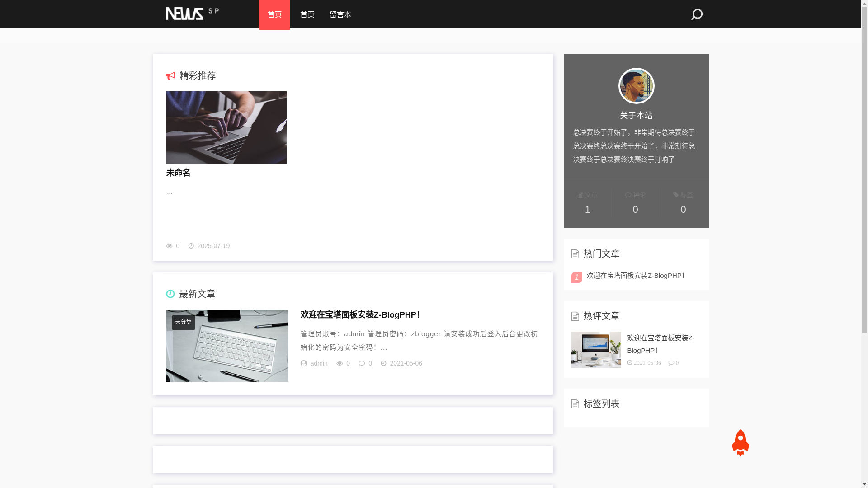Open article 欢迎在宝塔面板安装Z-BlogPHP! in latest list
Image resolution: width=868 pixels, height=488 pixels.
[361, 315]
